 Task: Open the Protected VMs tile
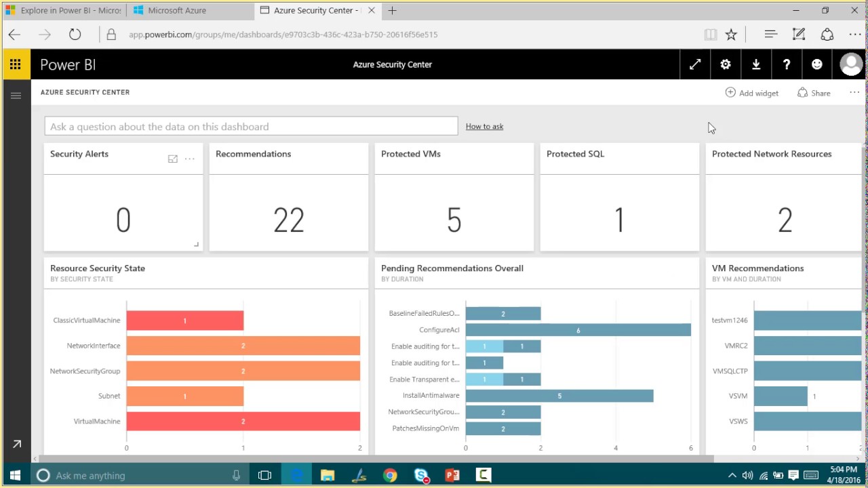[x=454, y=197]
